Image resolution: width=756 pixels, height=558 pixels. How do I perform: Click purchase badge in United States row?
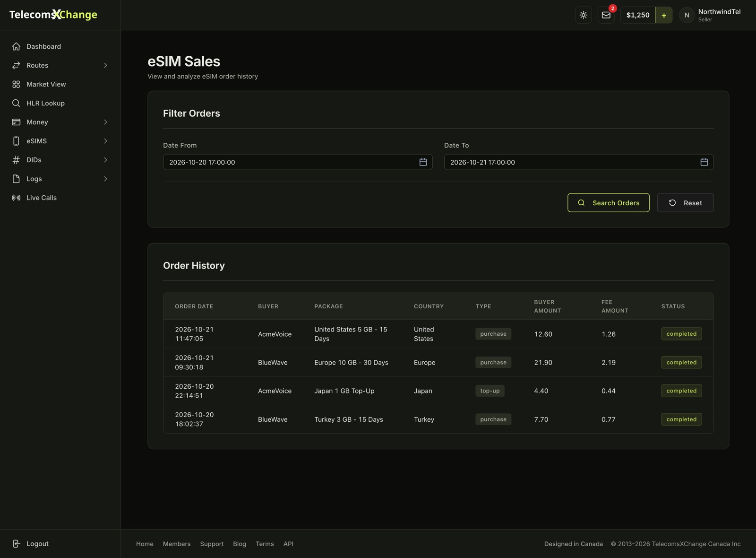click(493, 334)
